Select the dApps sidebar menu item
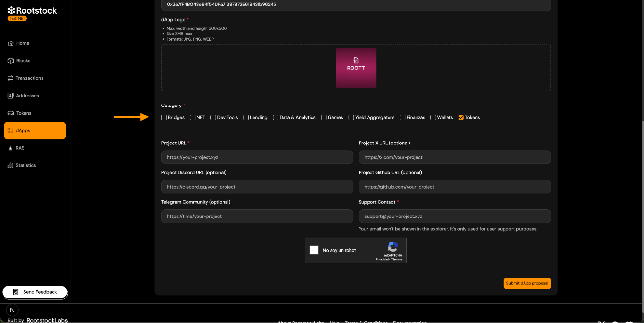The image size is (644, 323). point(35,131)
